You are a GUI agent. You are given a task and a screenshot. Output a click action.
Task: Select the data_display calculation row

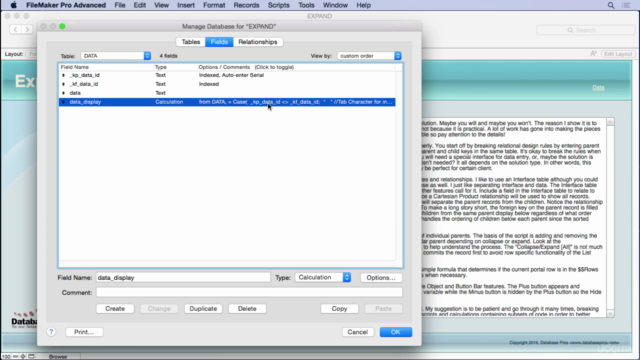click(x=227, y=102)
